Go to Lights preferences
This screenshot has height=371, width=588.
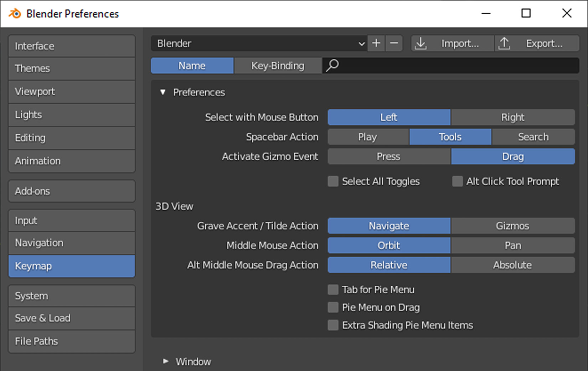pyautogui.click(x=72, y=115)
